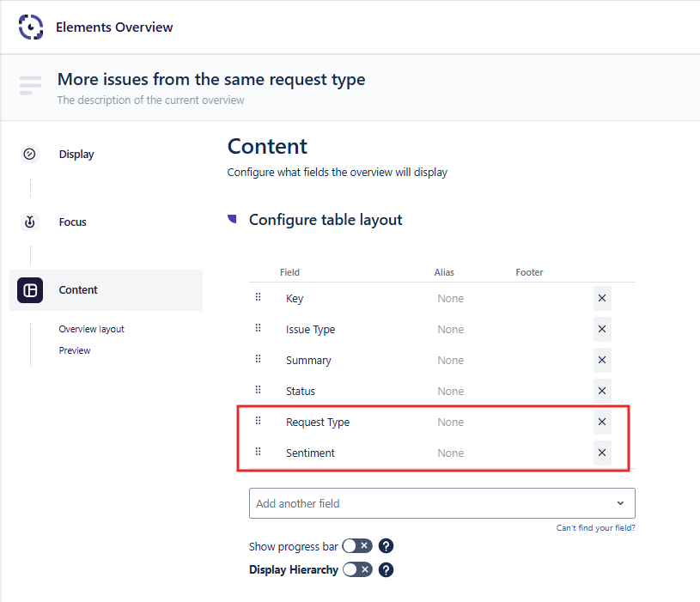Turn on Display Hierarchy toggle
Screen dimensions: 700x602
tap(356, 569)
